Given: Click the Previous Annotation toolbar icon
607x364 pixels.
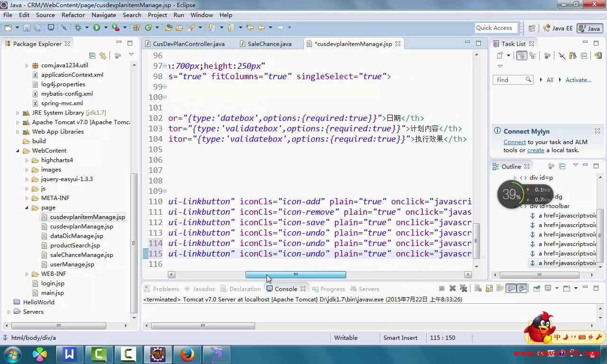Looking at the screenshot, I should click(x=231, y=28).
